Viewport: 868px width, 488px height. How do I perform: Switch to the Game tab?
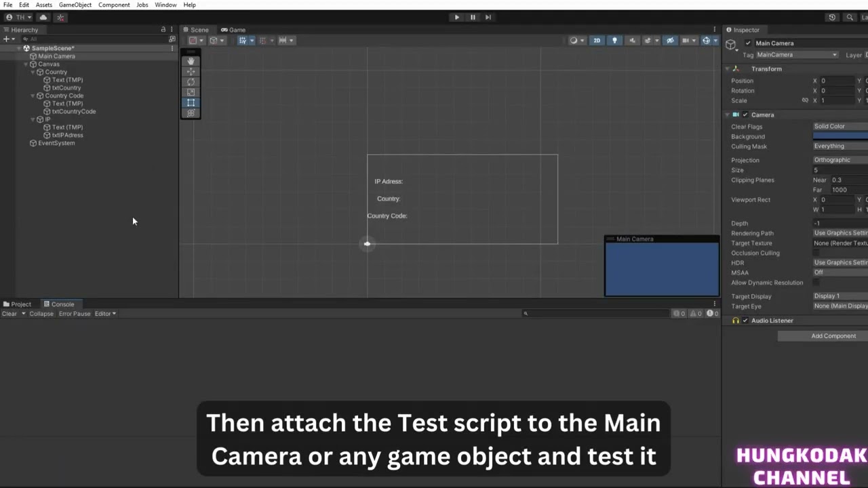click(x=233, y=30)
